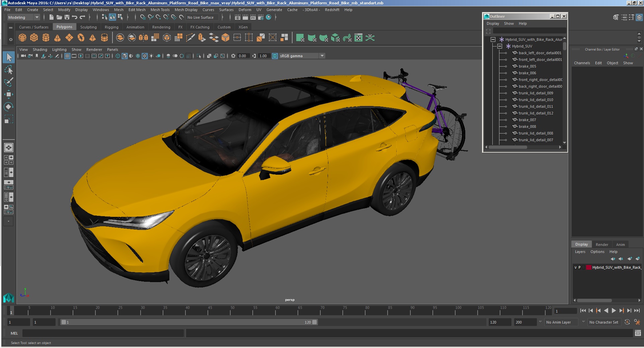Create a polygon sphere from the shelf
This screenshot has width=644, height=348.
[22, 38]
